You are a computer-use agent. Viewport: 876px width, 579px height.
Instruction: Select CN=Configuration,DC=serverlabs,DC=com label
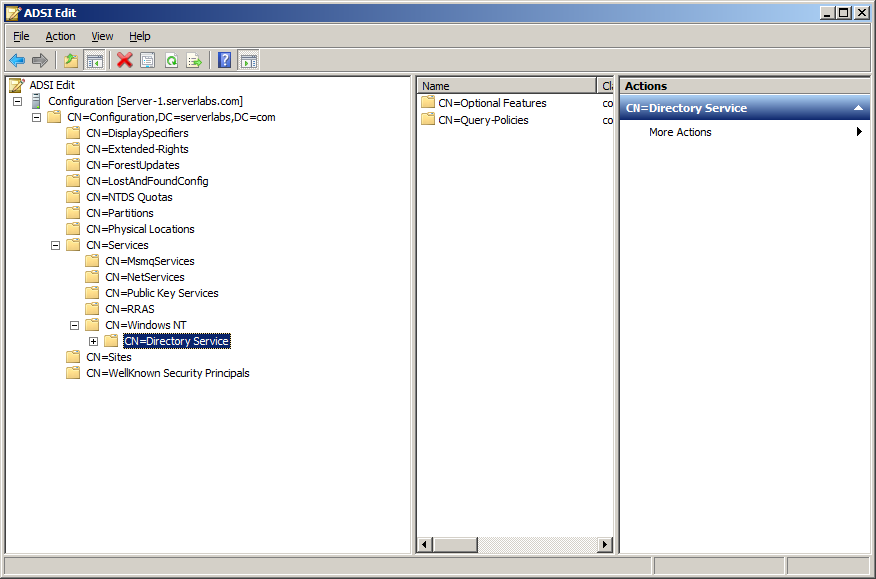tap(171, 117)
